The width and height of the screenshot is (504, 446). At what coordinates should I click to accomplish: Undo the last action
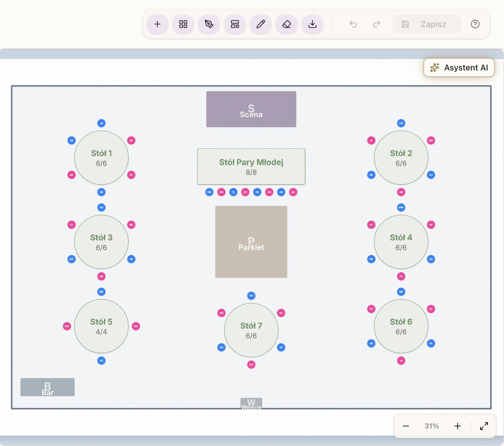pos(353,24)
